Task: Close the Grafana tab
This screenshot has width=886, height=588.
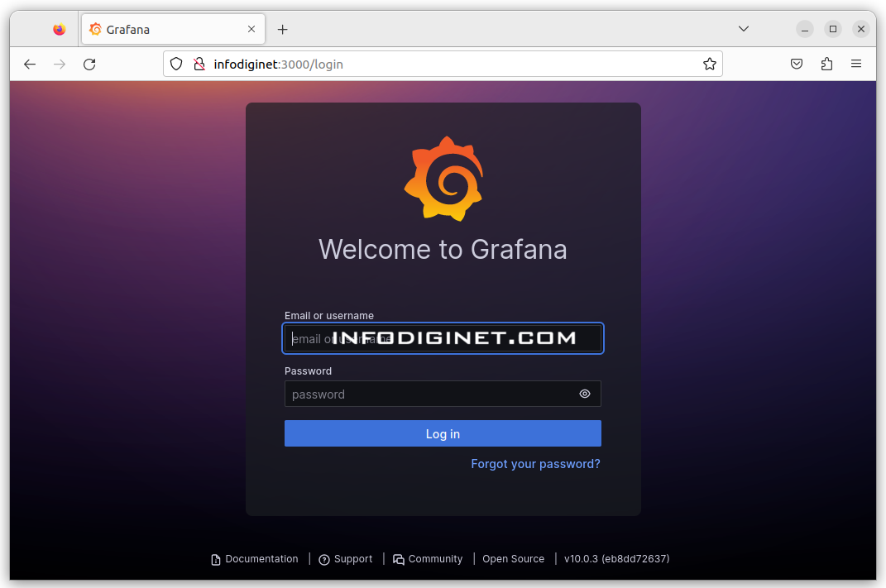Action: pyautogui.click(x=251, y=30)
